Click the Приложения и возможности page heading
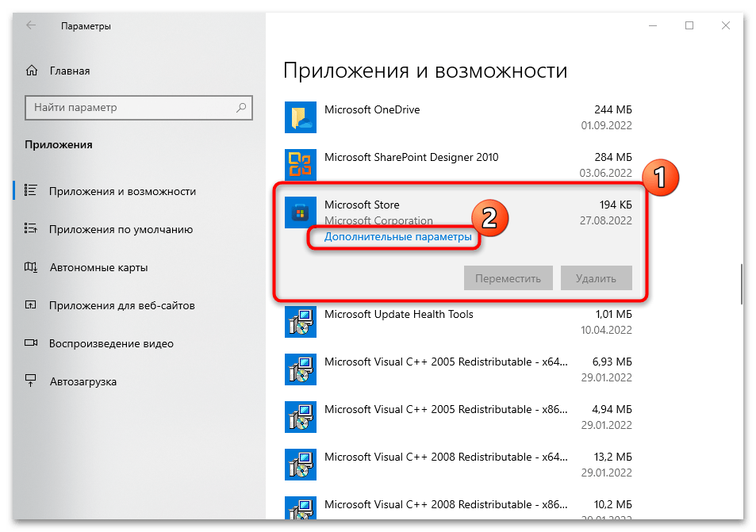 (424, 71)
